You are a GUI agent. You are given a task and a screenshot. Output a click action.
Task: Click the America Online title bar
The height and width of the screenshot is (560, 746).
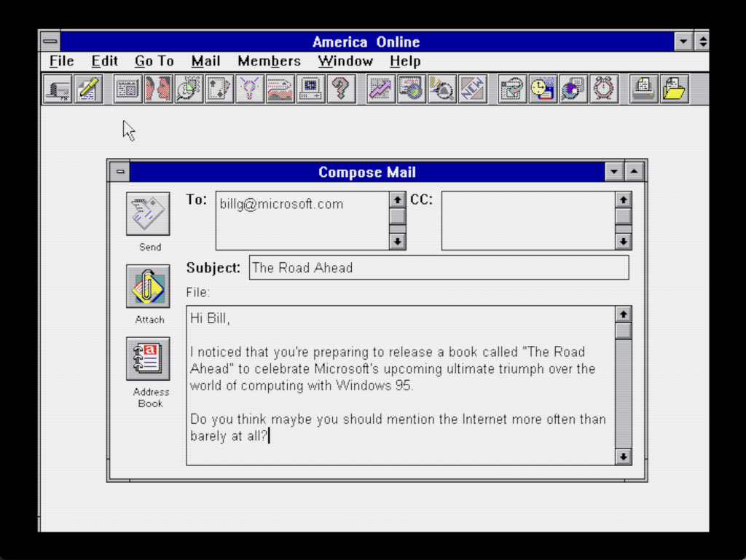point(366,42)
